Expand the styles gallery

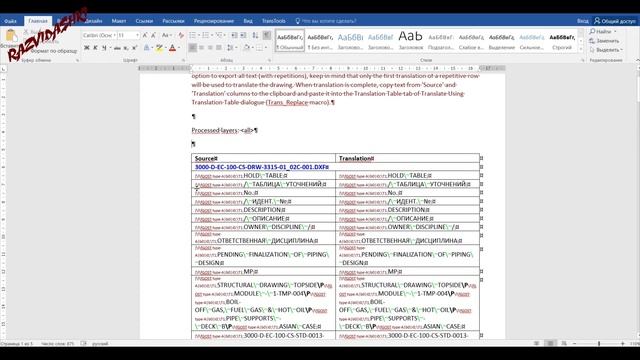[581, 49]
